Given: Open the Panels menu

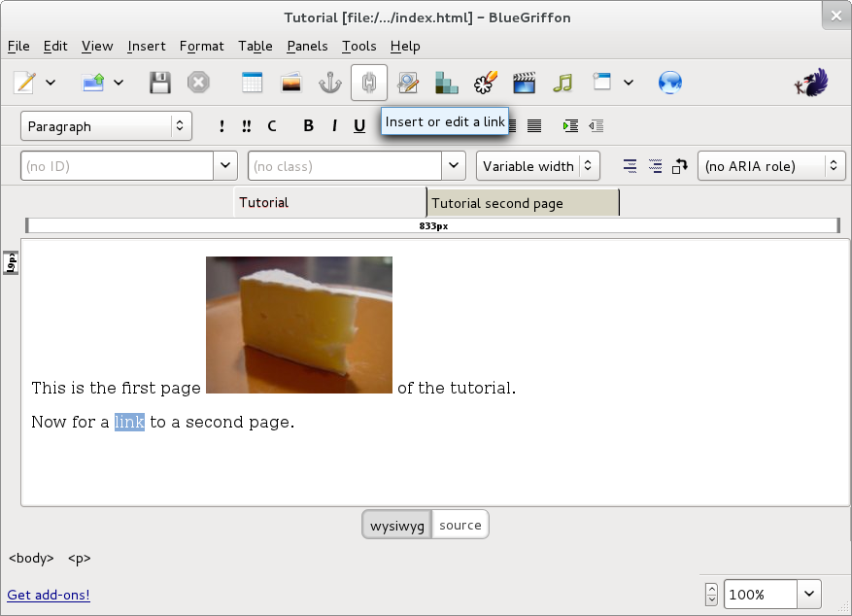Looking at the screenshot, I should coord(308,47).
